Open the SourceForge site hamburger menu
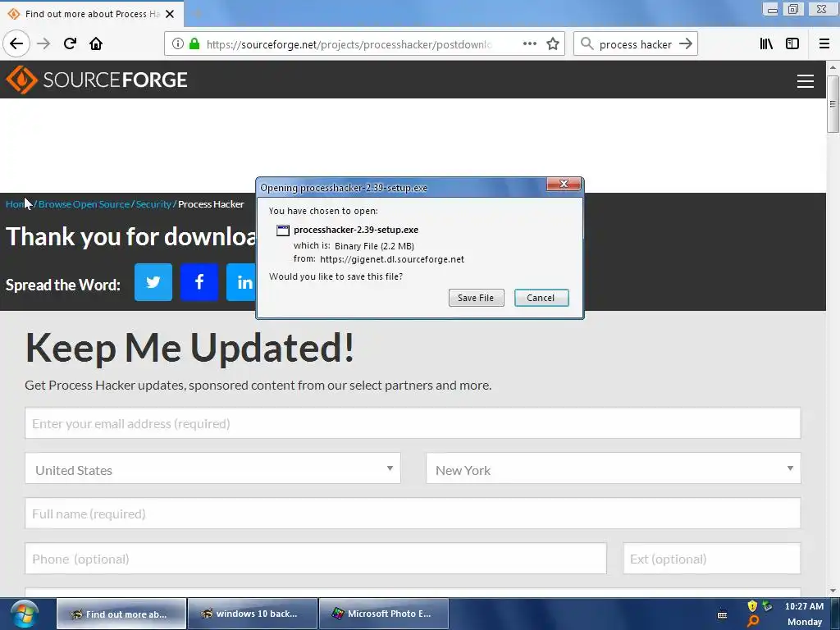The height and width of the screenshot is (630, 840). [x=806, y=81]
